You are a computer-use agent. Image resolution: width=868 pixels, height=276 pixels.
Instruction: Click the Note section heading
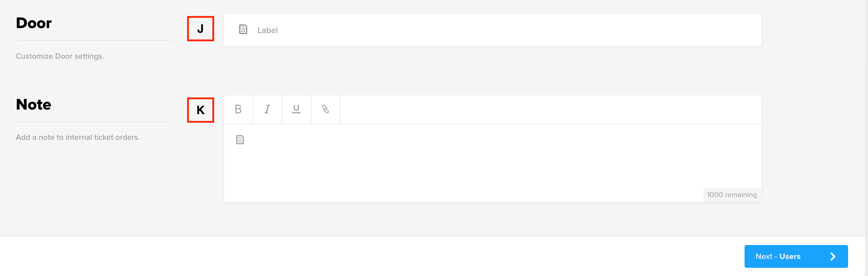[x=33, y=105]
